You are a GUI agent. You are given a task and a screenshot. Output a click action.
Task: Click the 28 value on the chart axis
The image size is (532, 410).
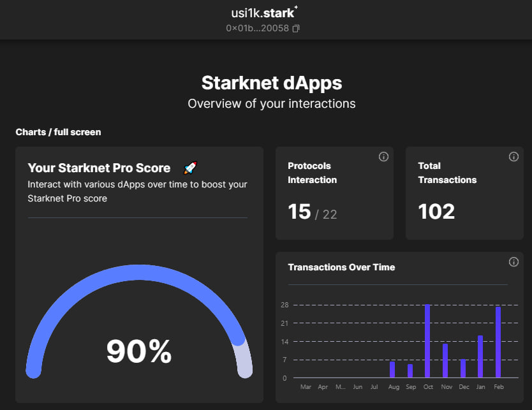point(284,305)
